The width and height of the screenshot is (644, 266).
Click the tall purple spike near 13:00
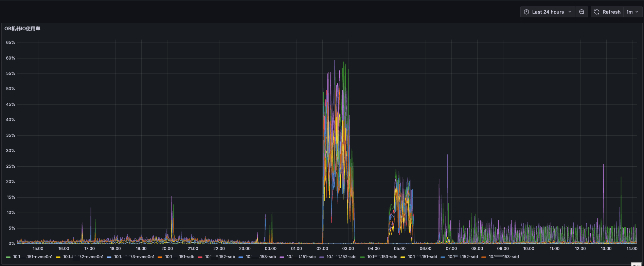tap(603, 165)
